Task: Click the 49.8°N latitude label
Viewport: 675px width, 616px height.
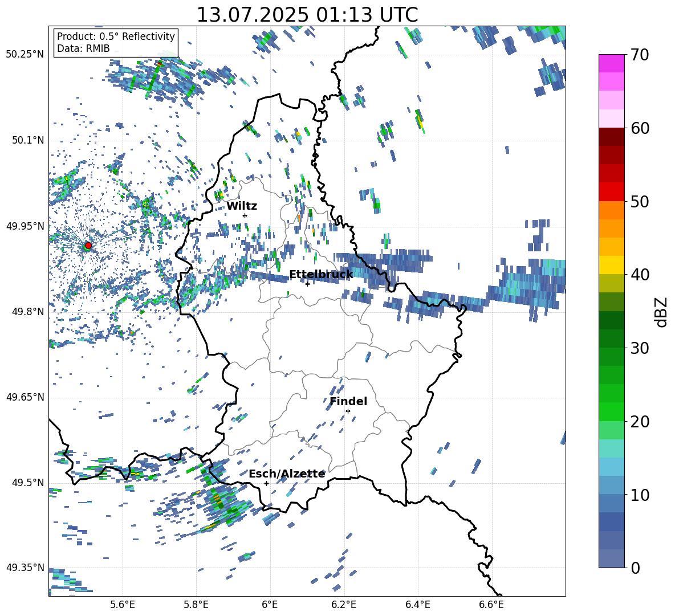Action: [x=28, y=312]
